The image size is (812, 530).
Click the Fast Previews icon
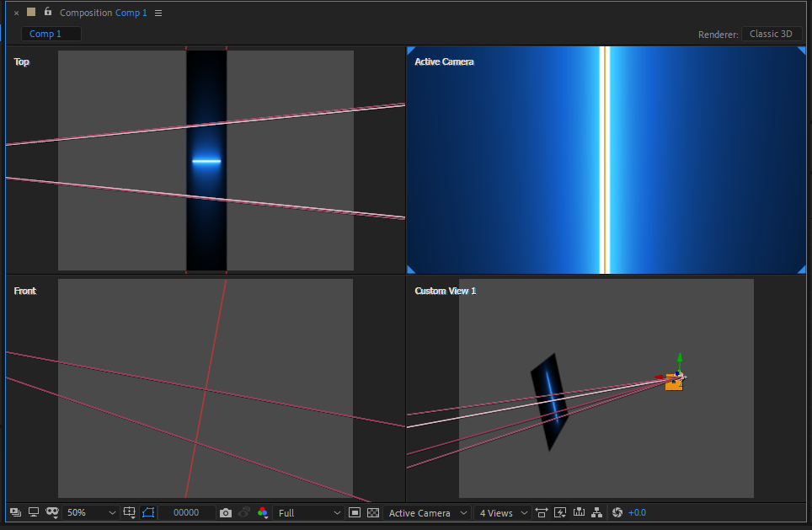[x=560, y=512]
